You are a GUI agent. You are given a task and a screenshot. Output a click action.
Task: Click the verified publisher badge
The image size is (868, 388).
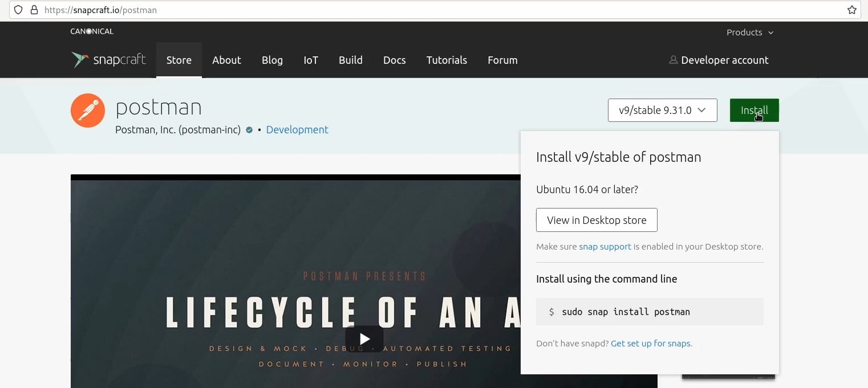pyautogui.click(x=249, y=130)
